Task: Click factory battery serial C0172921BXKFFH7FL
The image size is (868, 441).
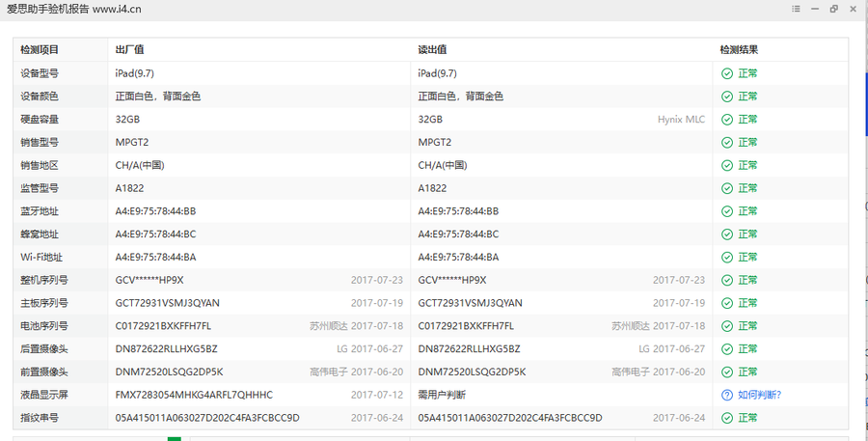Action: (163, 326)
